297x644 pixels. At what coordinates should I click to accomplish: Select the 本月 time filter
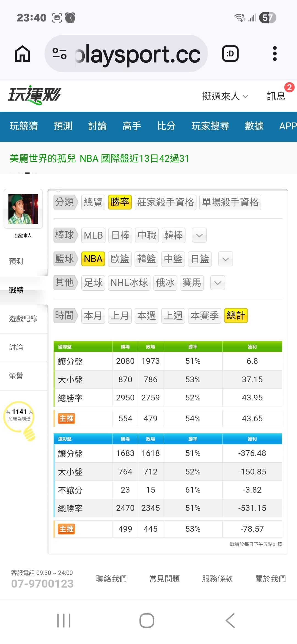click(x=93, y=315)
